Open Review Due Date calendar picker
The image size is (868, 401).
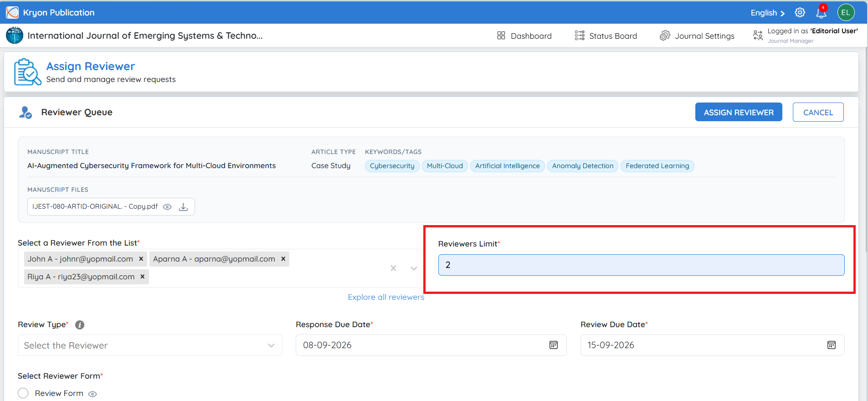pyautogui.click(x=832, y=345)
